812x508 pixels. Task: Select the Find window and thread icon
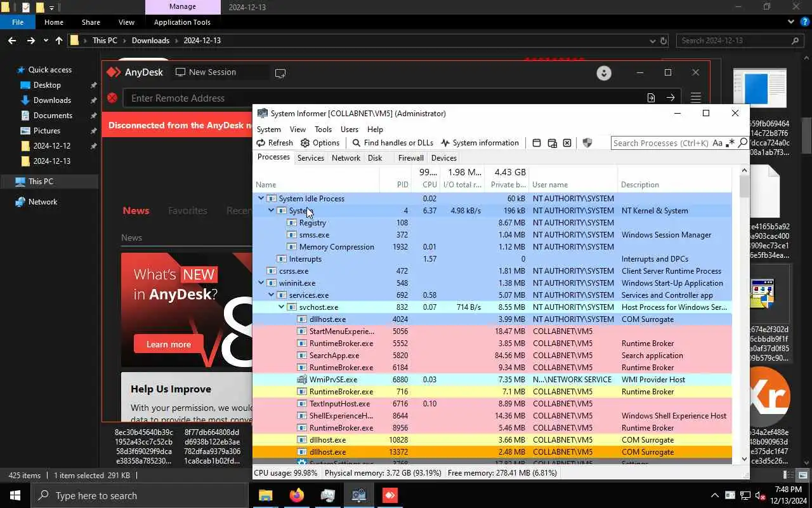coord(552,143)
